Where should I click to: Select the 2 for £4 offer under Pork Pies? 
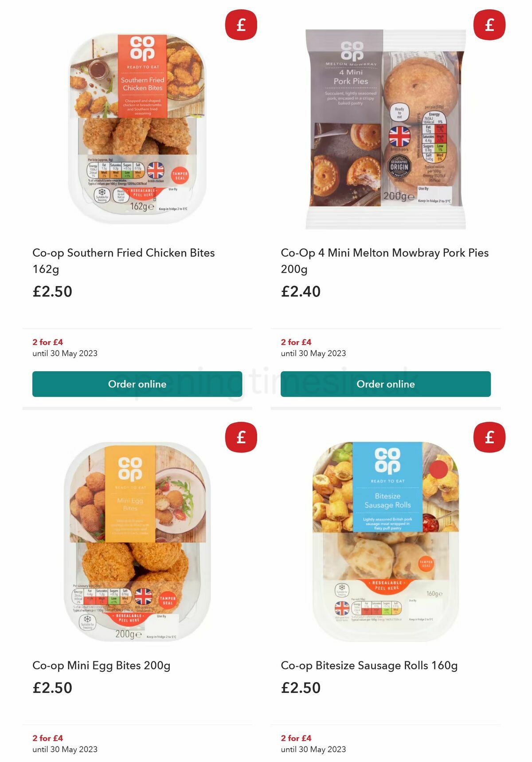pyautogui.click(x=295, y=342)
